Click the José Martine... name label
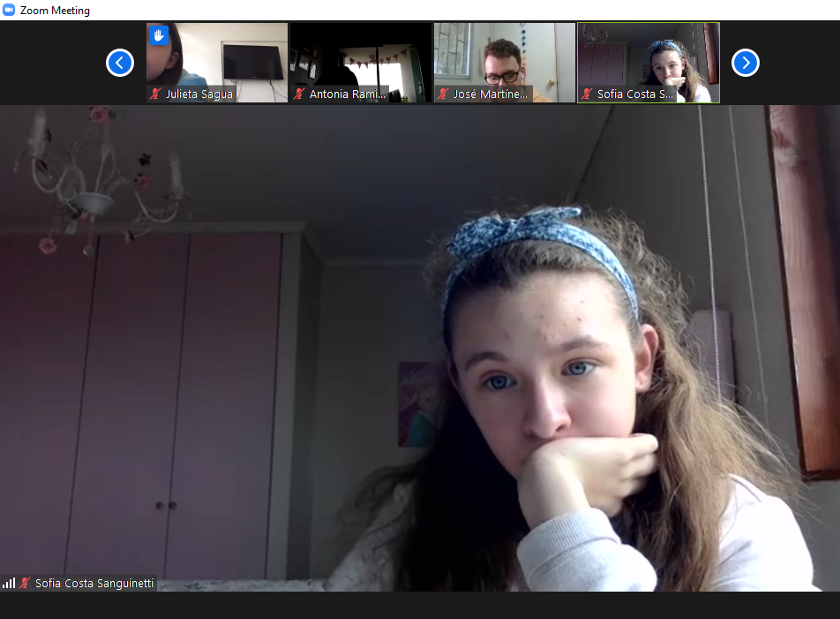The width and height of the screenshot is (840, 619). (x=491, y=94)
